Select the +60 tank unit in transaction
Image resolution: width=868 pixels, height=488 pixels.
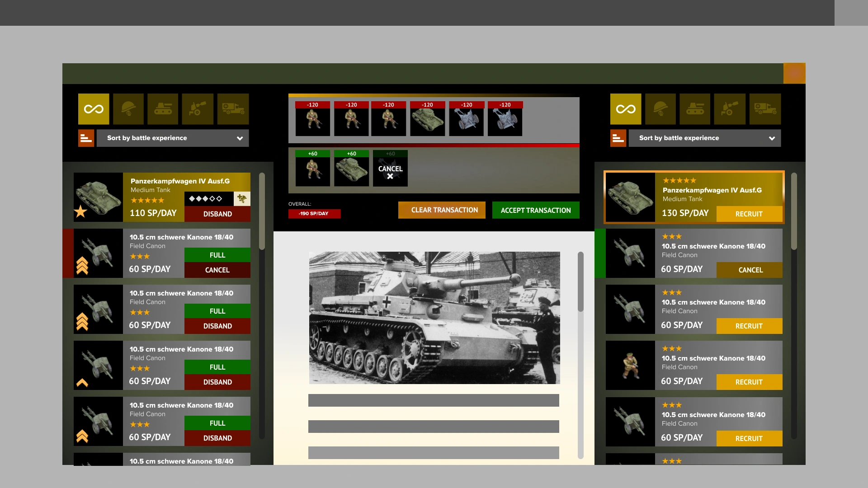coord(351,168)
